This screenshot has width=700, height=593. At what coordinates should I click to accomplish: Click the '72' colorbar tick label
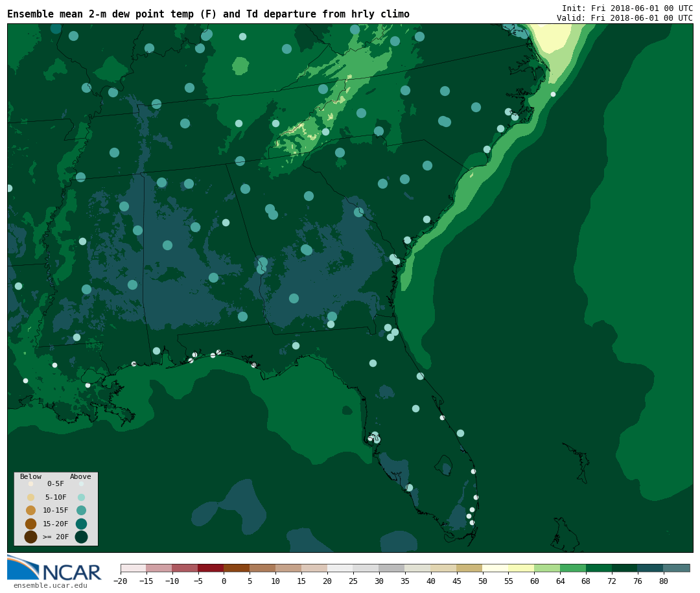tap(612, 581)
